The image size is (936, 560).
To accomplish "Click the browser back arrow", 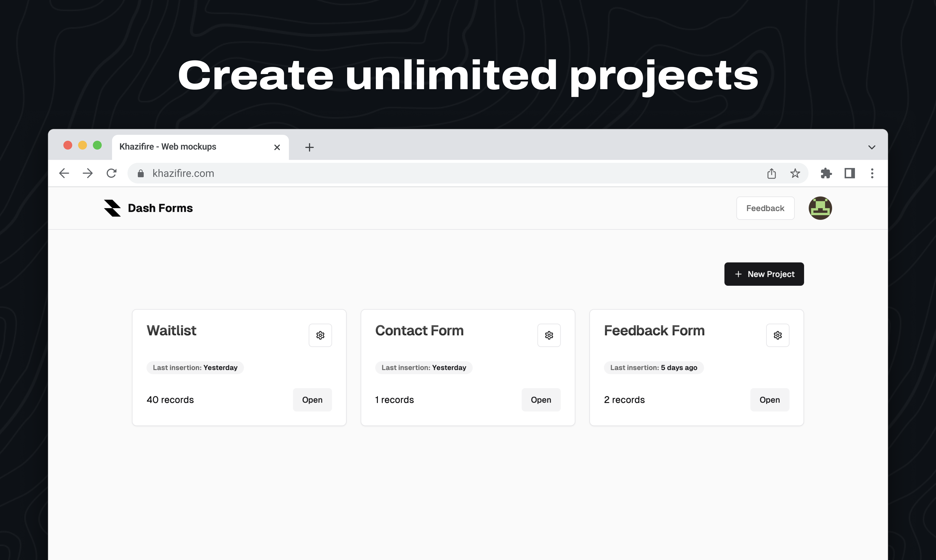I will pyautogui.click(x=64, y=173).
